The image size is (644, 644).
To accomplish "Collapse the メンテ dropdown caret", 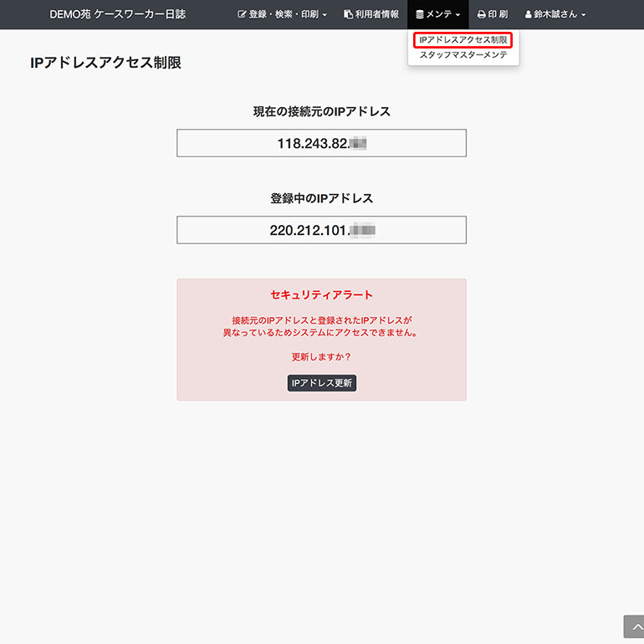I will click(x=458, y=15).
